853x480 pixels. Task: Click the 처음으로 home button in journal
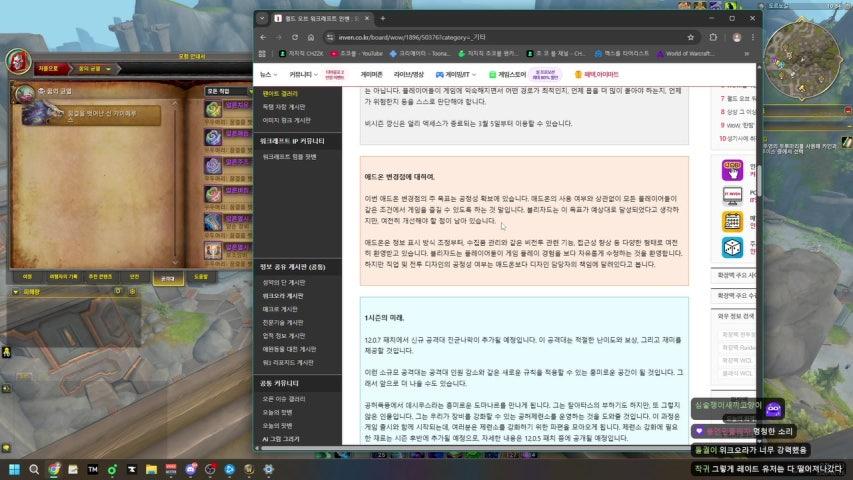49,68
